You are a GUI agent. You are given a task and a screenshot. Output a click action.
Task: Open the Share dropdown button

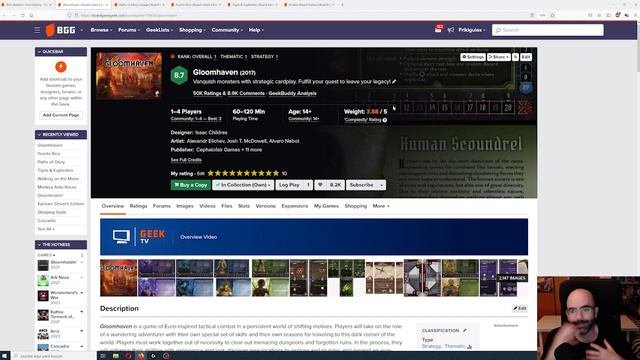[499, 57]
